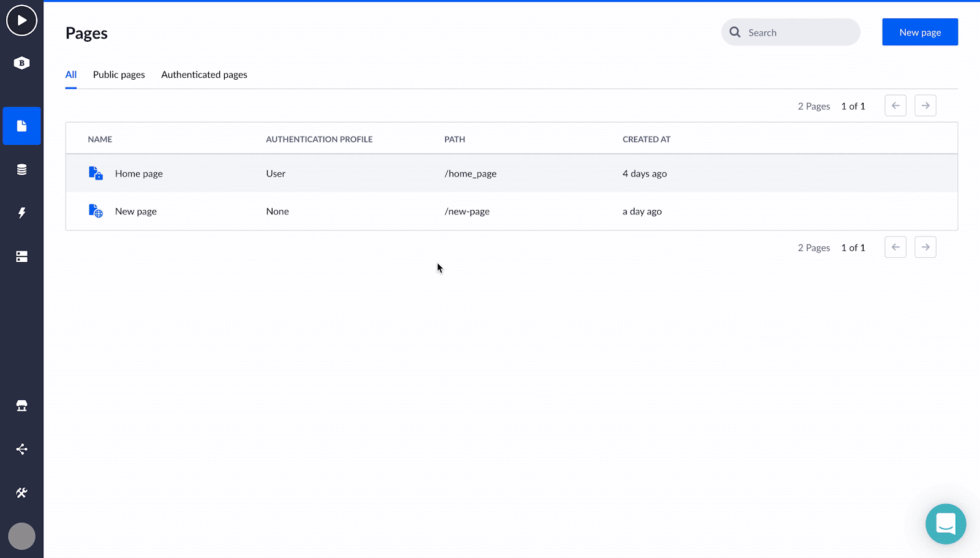The image size is (980, 558).
Task: Click the New page globe file icon
Action: pos(96,211)
